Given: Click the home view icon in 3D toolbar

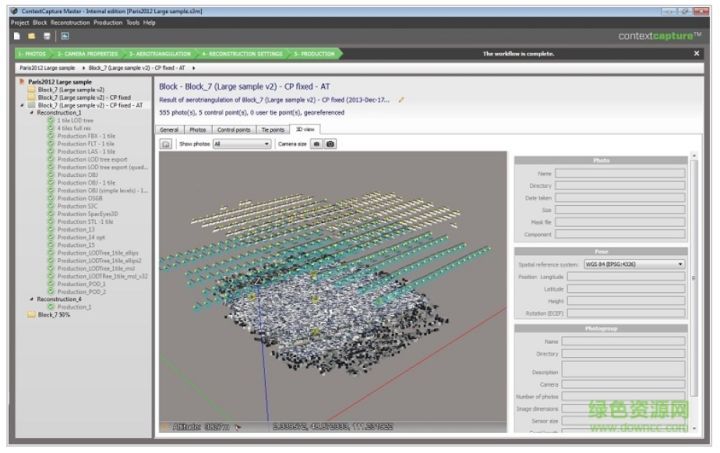Looking at the screenshot, I should (x=167, y=144).
